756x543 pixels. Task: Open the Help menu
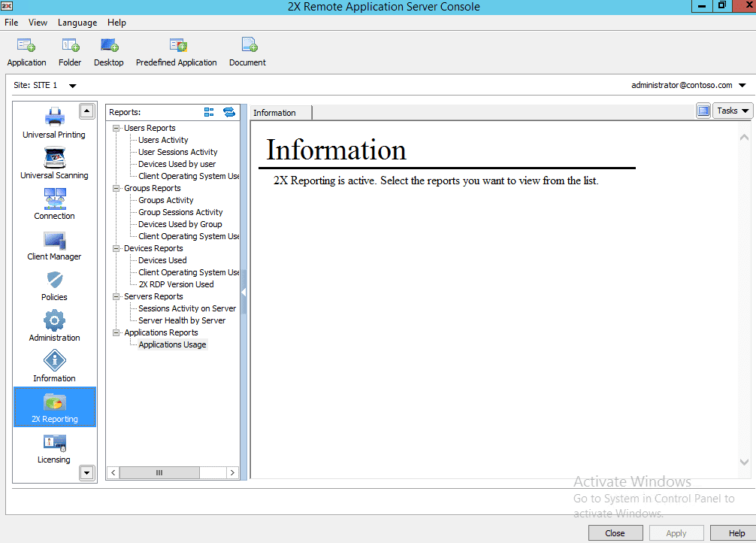click(x=116, y=23)
